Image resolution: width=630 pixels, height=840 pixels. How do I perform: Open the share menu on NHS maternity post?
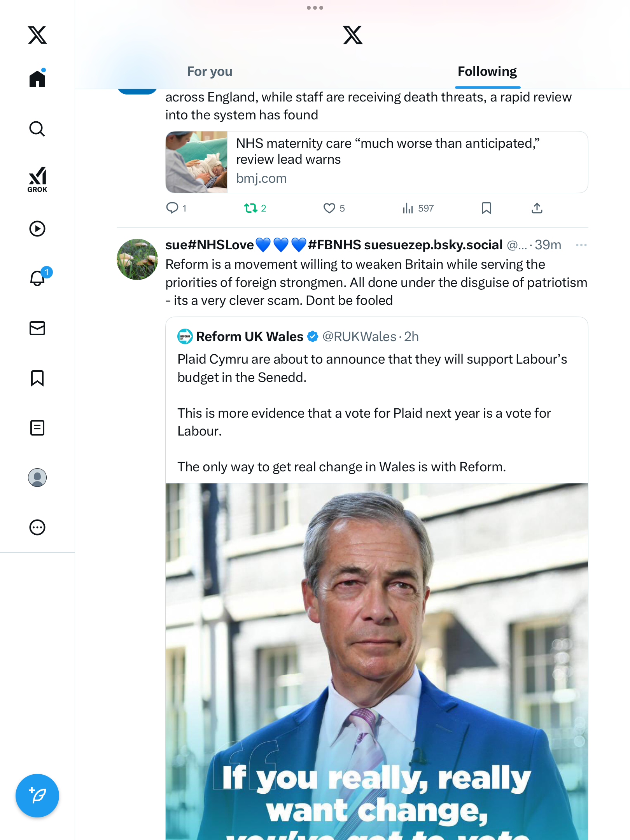point(537,208)
